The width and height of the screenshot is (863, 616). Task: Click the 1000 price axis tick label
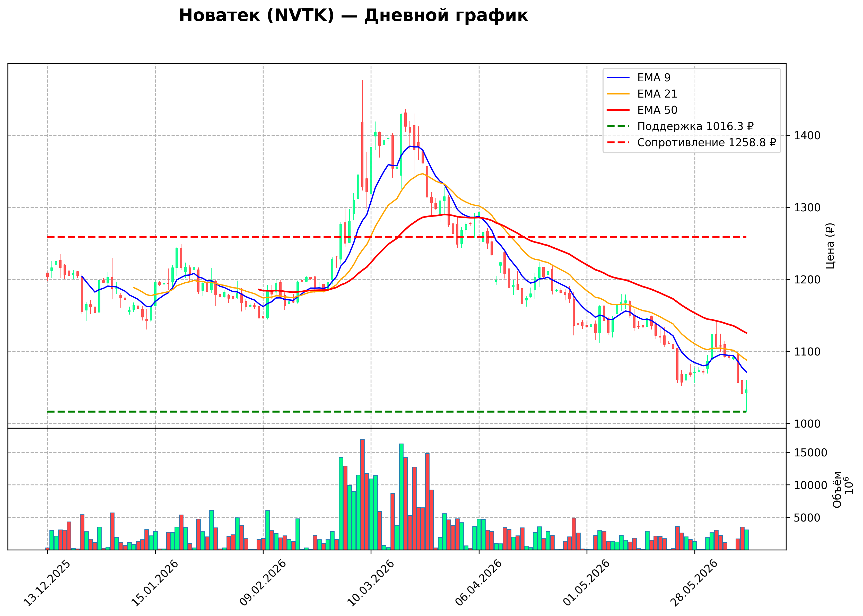click(807, 424)
